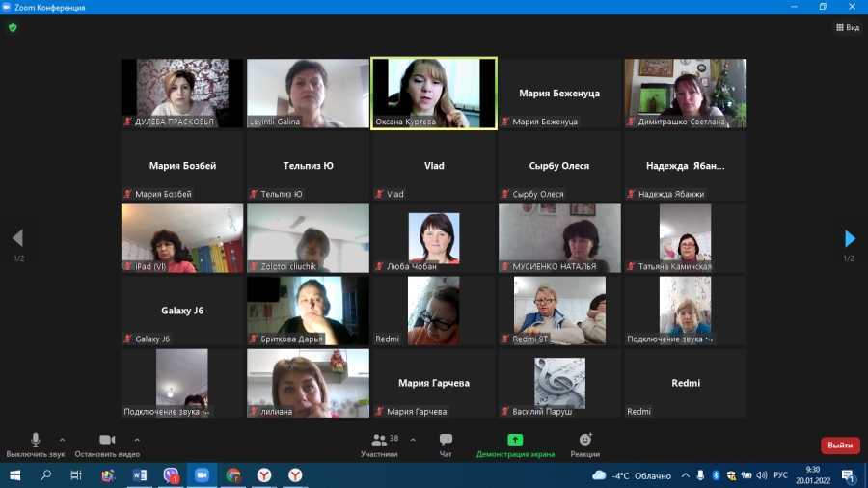The image size is (868, 488).
Task: Show hidden icons in the system tray
Action: coord(685,475)
